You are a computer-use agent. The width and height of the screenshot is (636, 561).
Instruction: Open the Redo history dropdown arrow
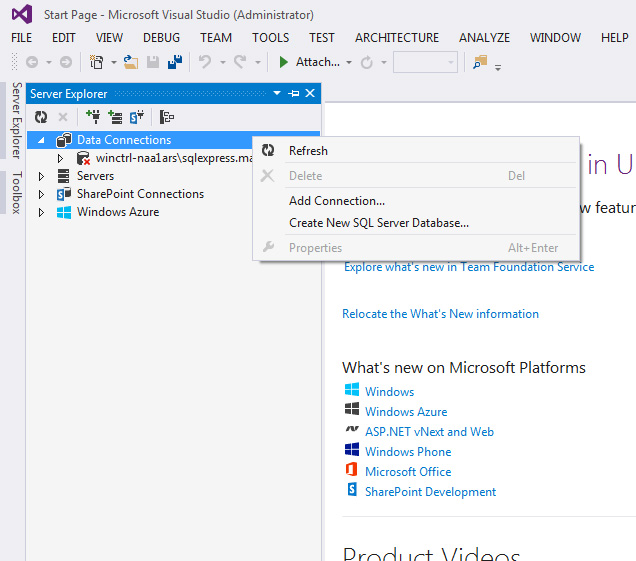(x=258, y=62)
